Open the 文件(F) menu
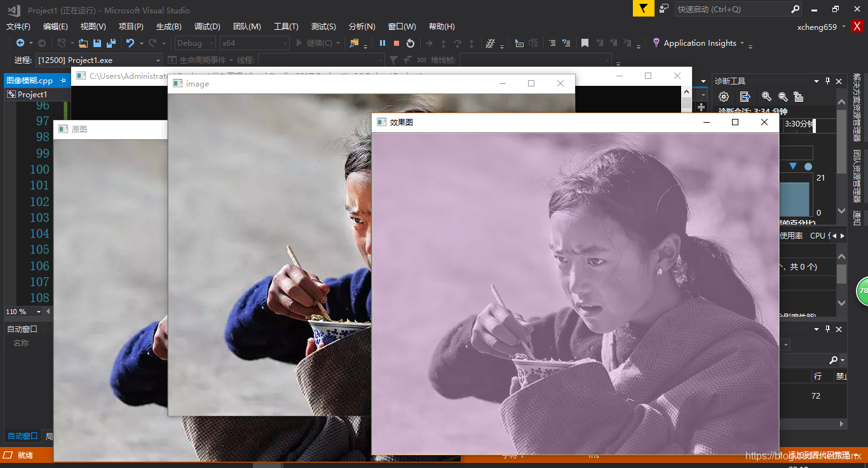 coord(18,27)
